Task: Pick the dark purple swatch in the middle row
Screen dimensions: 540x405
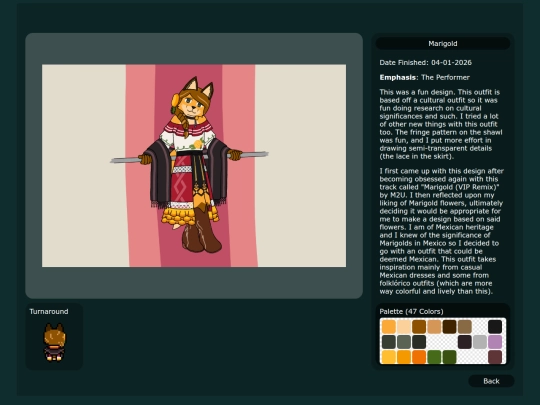Action: coord(465,342)
